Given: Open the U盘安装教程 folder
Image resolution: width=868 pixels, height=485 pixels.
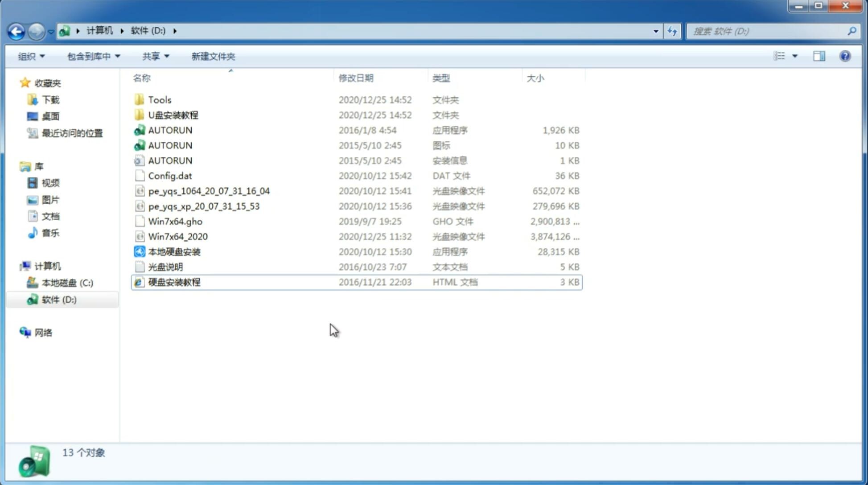Looking at the screenshot, I should [x=173, y=115].
